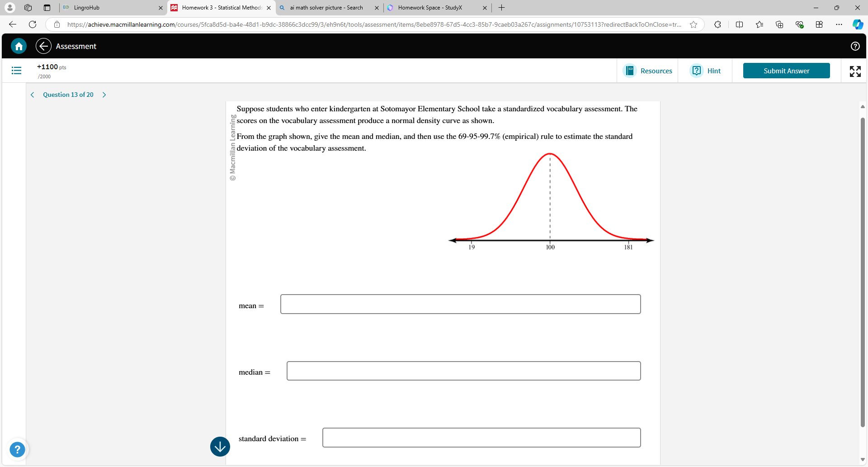
Task: Click the median input field
Action: point(463,371)
